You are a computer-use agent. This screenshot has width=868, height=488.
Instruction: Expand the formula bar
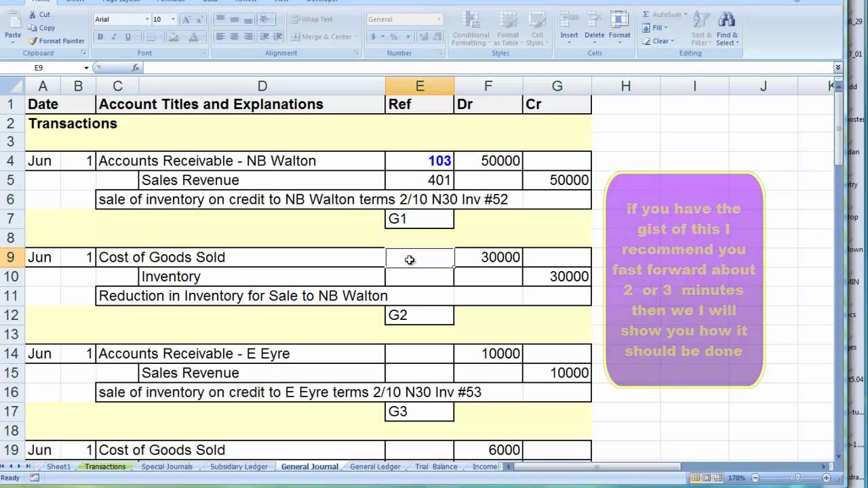[838, 68]
